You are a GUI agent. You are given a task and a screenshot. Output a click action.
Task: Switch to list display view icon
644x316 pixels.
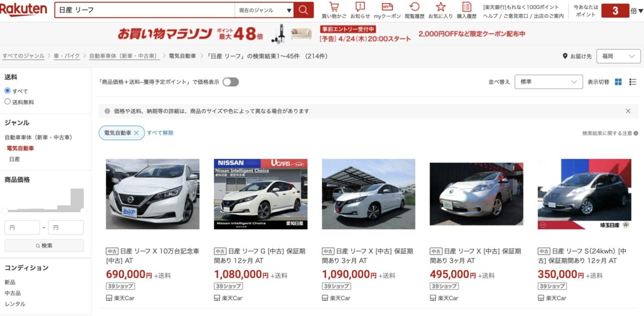pyautogui.click(x=633, y=82)
